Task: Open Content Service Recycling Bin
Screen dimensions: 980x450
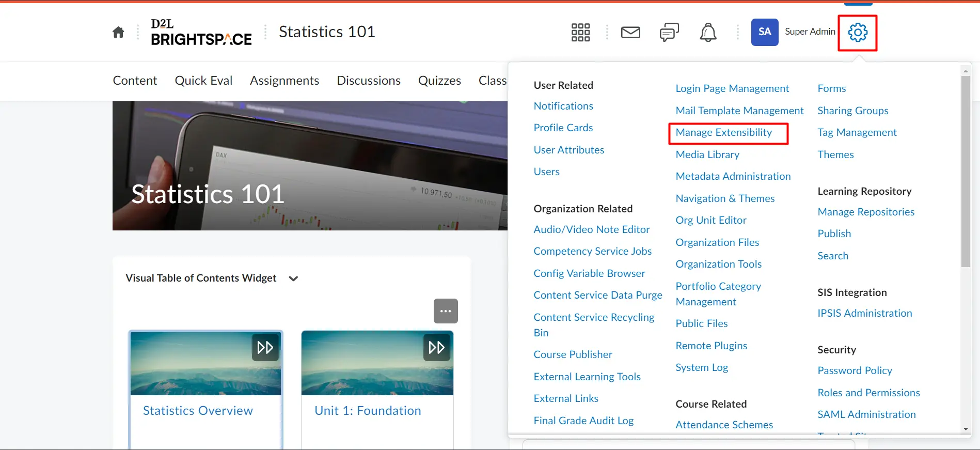Action: tap(594, 325)
